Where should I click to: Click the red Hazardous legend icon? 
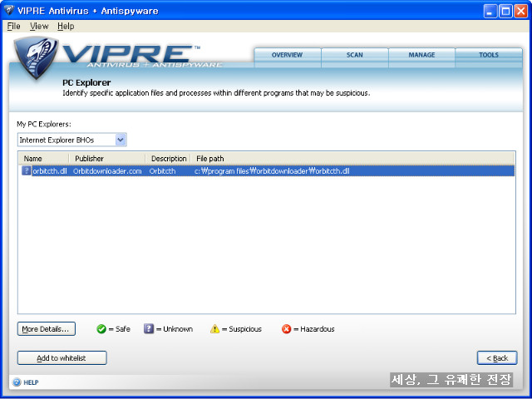[286, 329]
